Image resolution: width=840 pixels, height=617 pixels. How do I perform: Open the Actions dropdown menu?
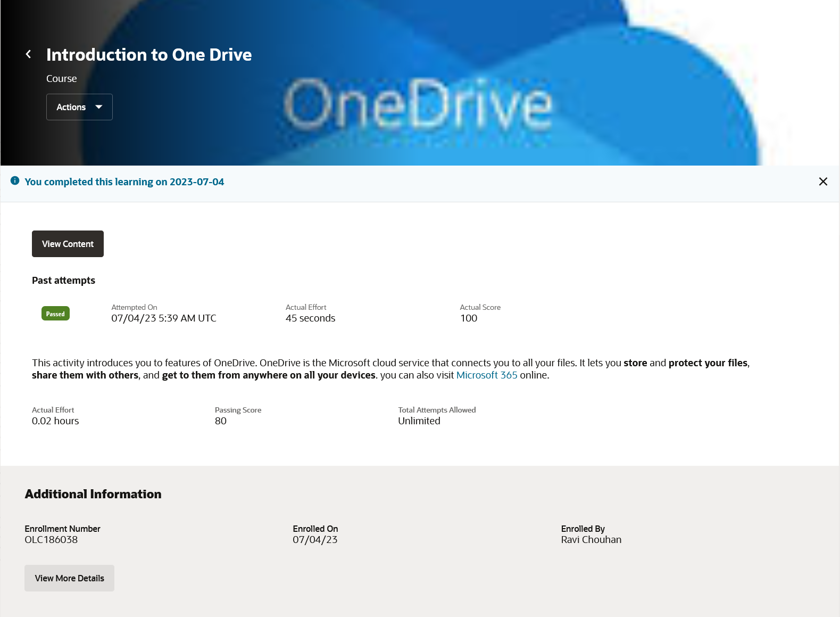[x=79, y=107]
